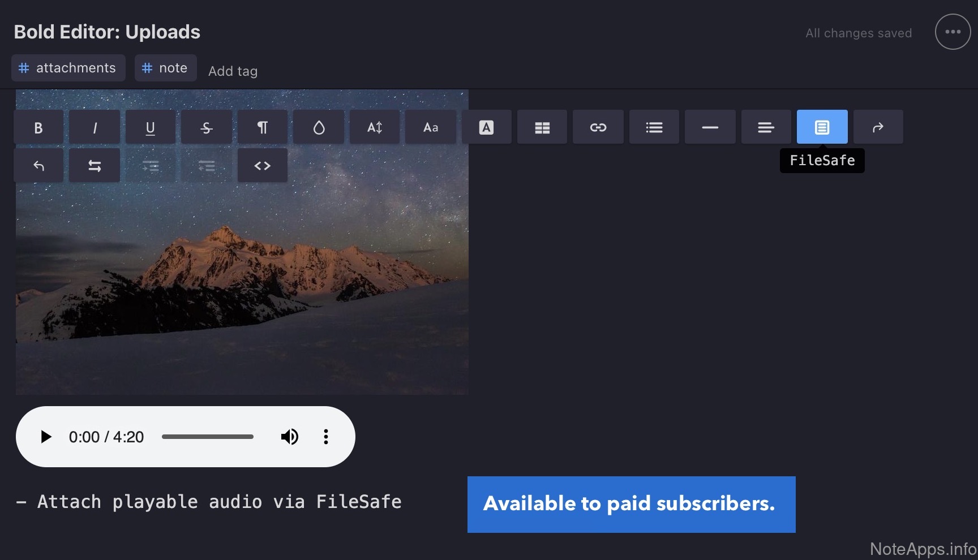978x560 pixels.
Task: Click the undo arrow icon
Action: tap(38, 166)
